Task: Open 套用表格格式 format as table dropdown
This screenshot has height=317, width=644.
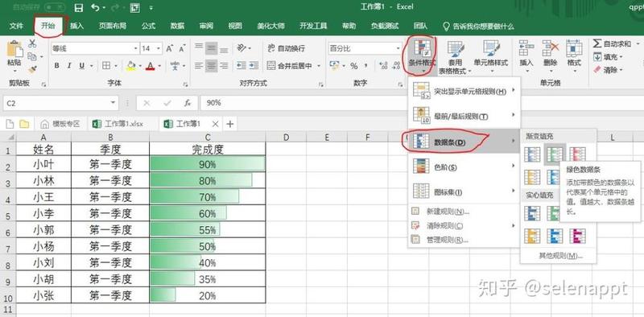Action: pyautogui.click(x=455, y=57)
